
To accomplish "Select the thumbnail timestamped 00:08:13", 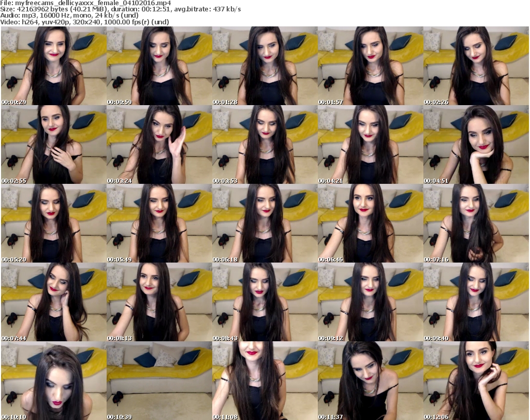I will click(159, 302).
